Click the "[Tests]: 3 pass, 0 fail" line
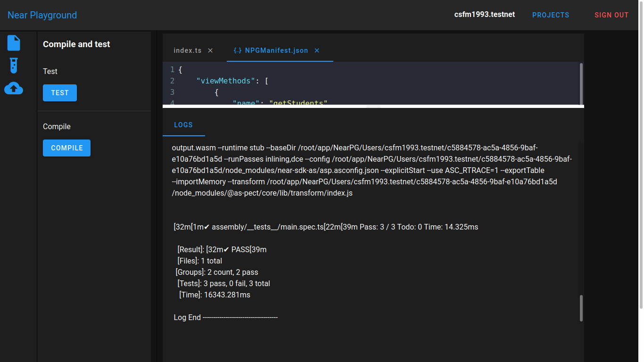Screen dimensions: 644x362 pos(224,284)
